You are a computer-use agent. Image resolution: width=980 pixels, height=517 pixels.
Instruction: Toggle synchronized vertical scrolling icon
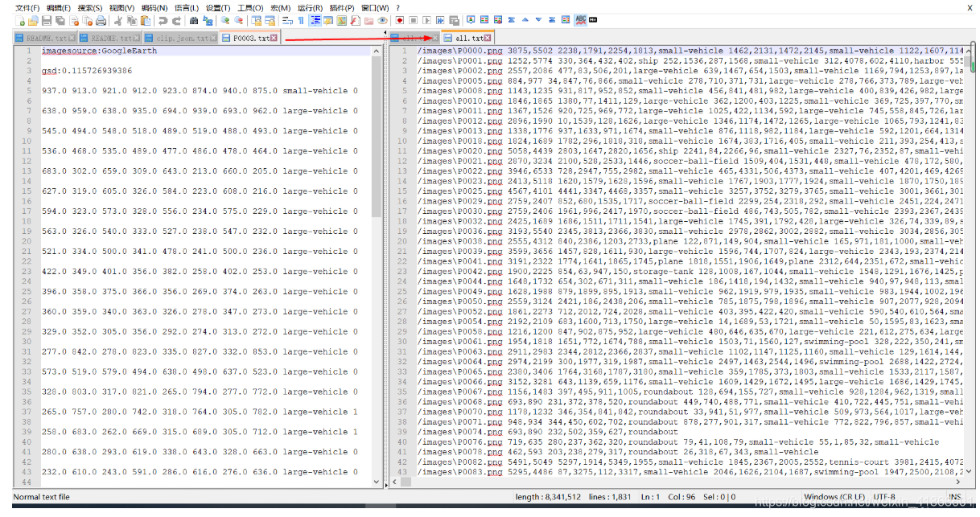[x=256, y=20]
